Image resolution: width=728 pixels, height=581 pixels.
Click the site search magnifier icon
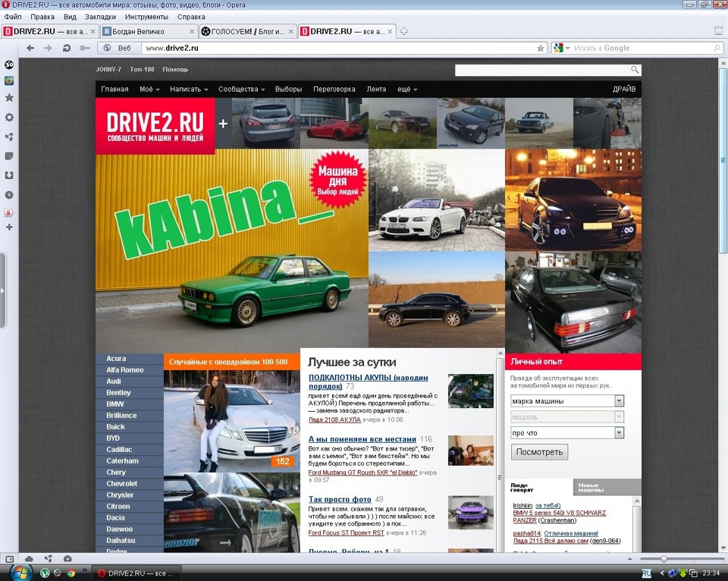635,70
